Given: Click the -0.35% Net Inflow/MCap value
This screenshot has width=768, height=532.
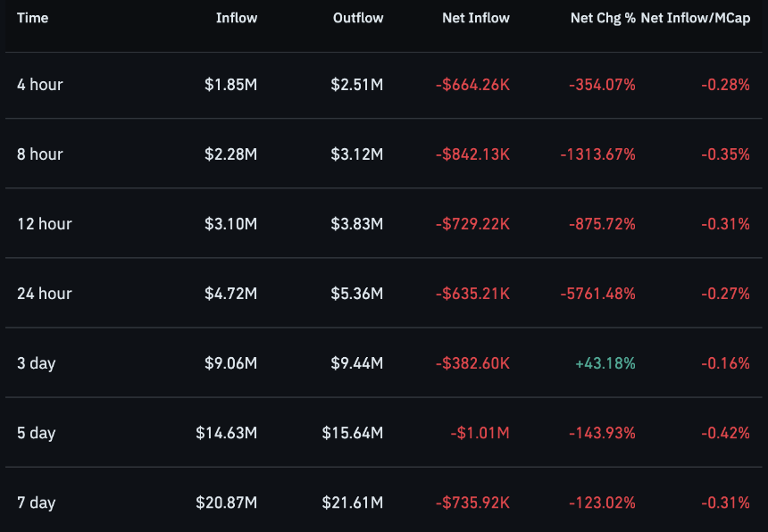Looking at the screenshot, I should (x=725, y=154).
